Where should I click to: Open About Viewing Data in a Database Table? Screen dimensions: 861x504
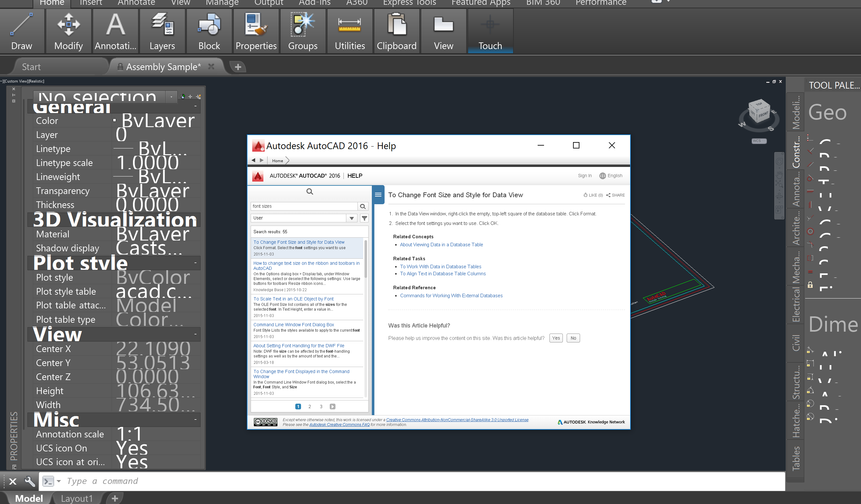click(441, 245)
